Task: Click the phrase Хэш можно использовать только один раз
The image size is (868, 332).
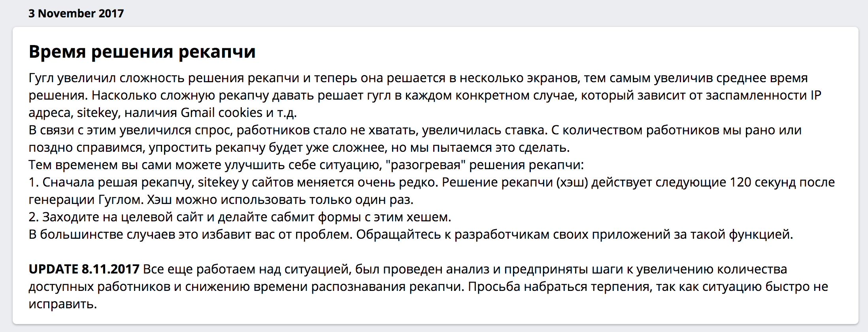Action: coord(280,200)
